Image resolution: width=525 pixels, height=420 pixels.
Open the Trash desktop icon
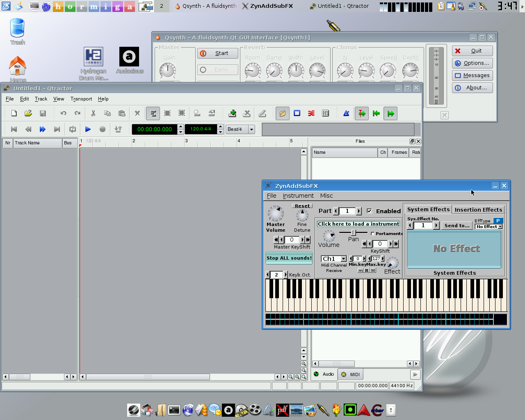(x=18, y=32)
